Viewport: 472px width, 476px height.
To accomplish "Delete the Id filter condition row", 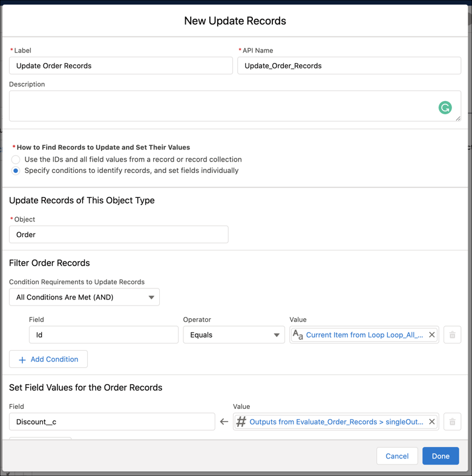I will [x=452, y=334].
